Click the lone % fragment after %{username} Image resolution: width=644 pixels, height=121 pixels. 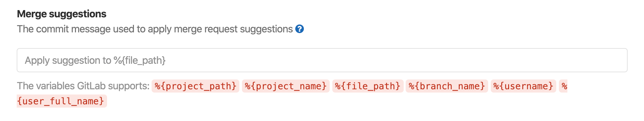(x=563, y=86)
